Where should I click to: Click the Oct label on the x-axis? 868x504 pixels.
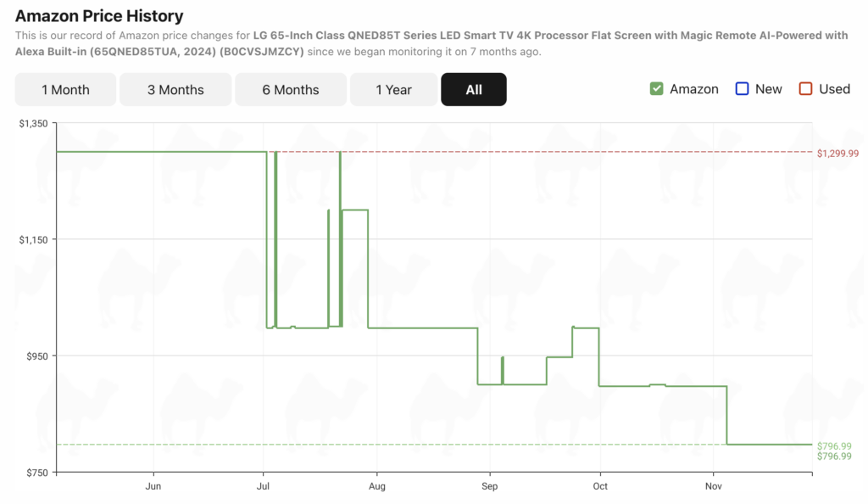coord(600,486)
